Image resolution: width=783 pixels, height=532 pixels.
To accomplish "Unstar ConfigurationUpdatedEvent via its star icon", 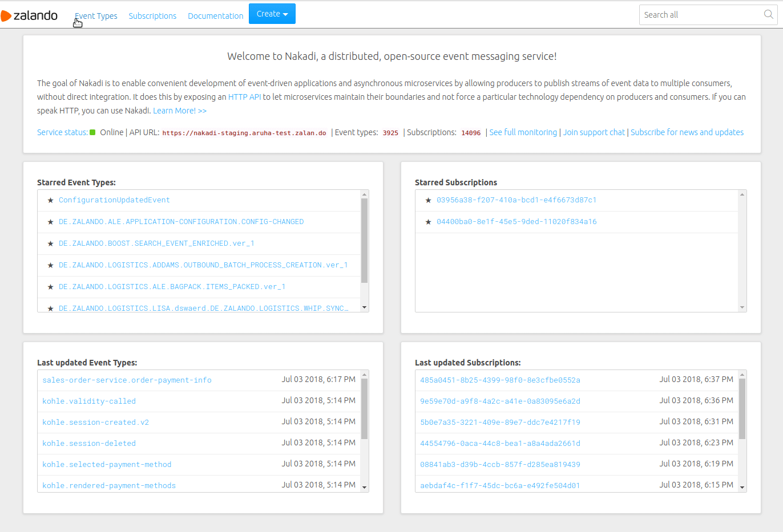I will [x=50, y=200].
